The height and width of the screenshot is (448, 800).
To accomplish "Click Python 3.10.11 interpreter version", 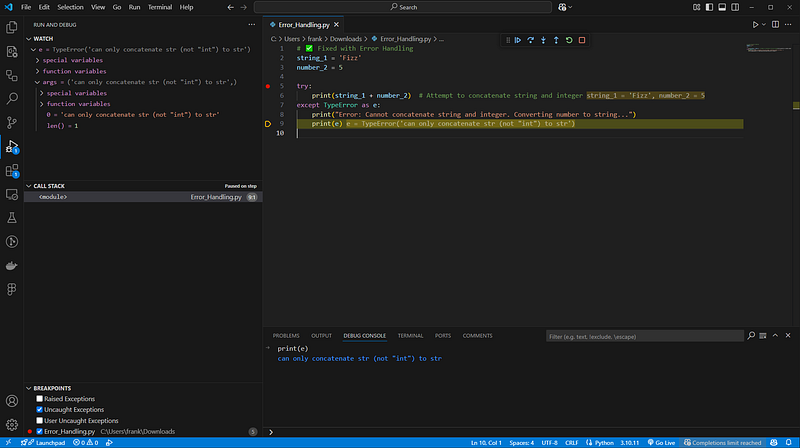I will [x=630, y=442].
